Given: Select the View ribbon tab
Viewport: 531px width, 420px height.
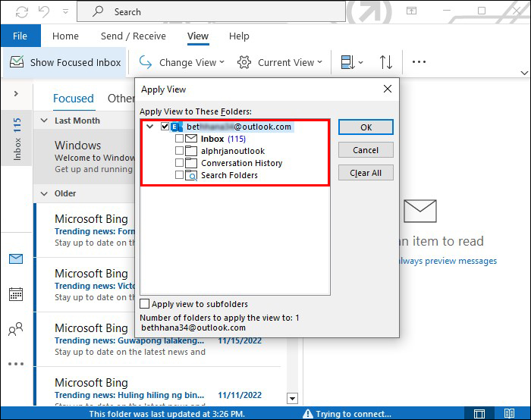Looking at the screenshot, I should (198, 36).
